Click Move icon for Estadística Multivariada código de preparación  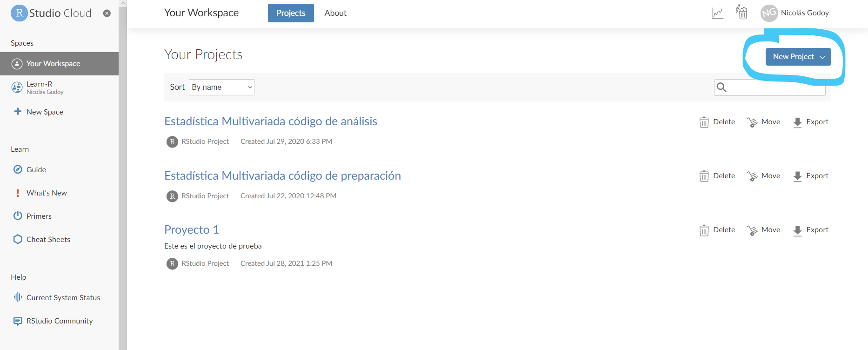pos(752,176)
